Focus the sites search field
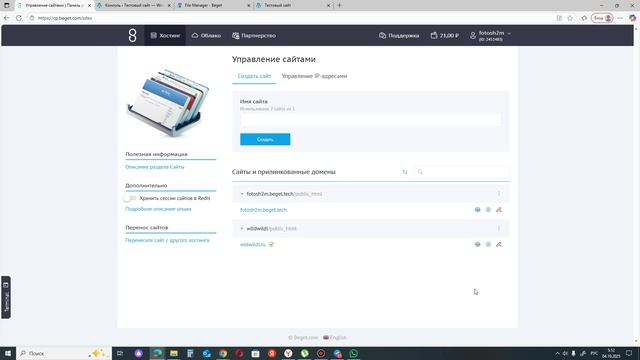 [461, 172]
